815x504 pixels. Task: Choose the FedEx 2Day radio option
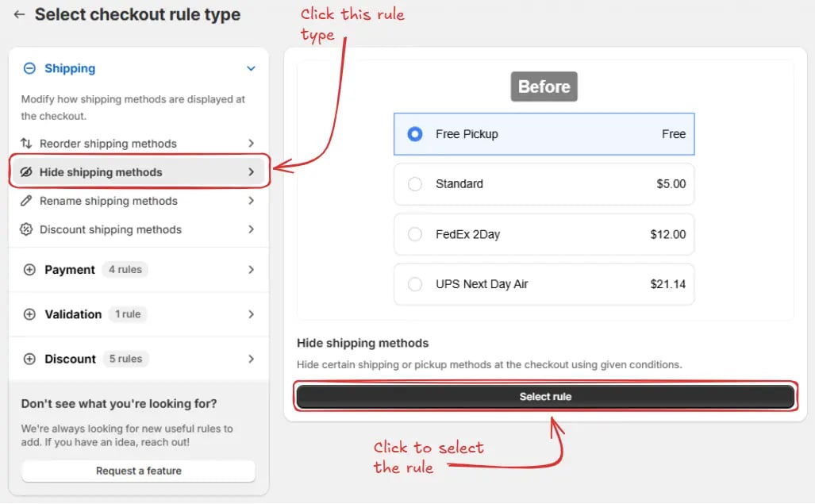click(415, 234)
